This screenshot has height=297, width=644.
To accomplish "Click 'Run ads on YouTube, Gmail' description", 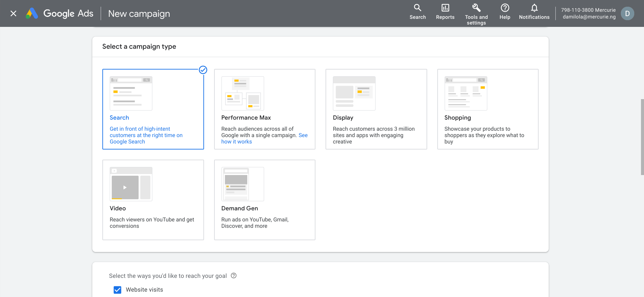I will tap(255, 223).
